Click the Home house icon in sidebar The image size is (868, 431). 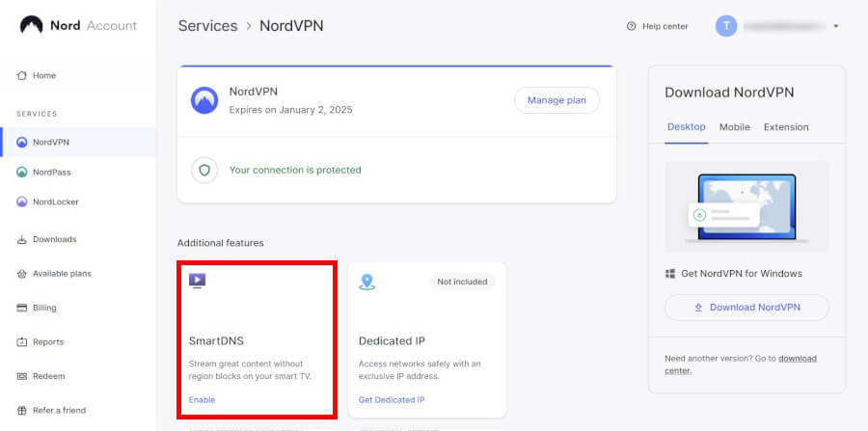tap(21, 75)
